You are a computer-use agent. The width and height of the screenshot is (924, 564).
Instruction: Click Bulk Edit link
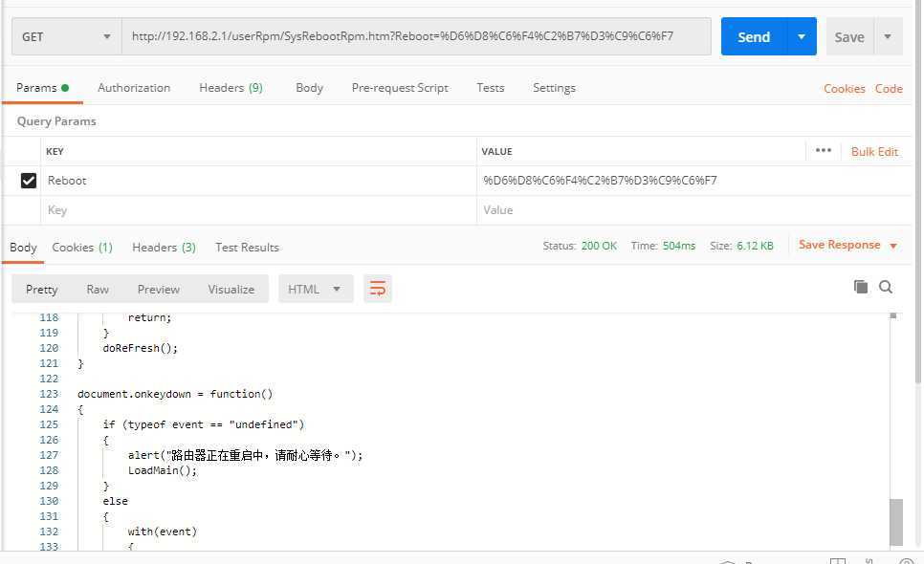[x=874, y=151]
